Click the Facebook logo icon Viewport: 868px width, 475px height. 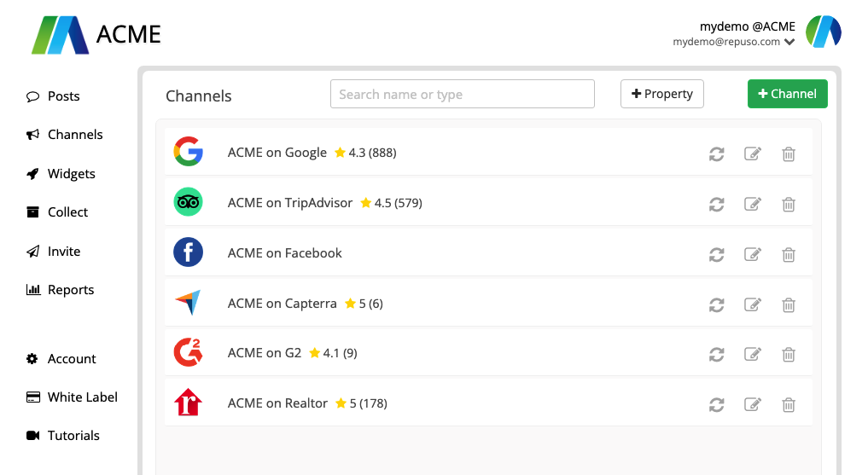click(189, 252)
